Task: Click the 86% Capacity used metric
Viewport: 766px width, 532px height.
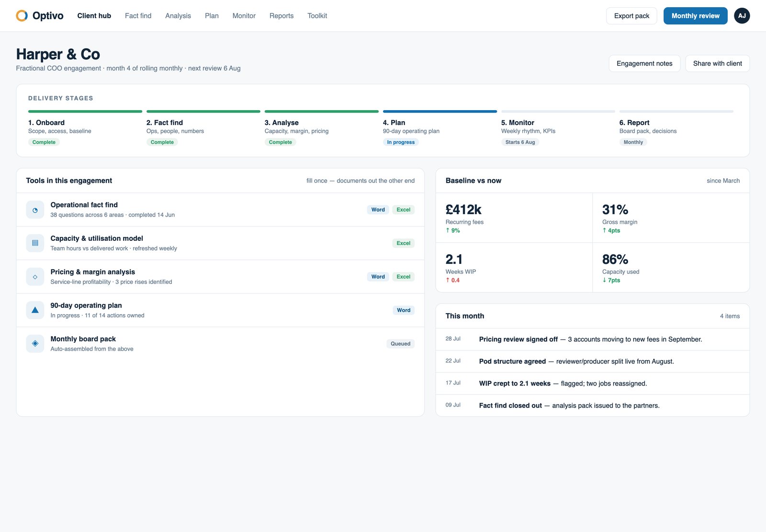Action: [671, 267]
